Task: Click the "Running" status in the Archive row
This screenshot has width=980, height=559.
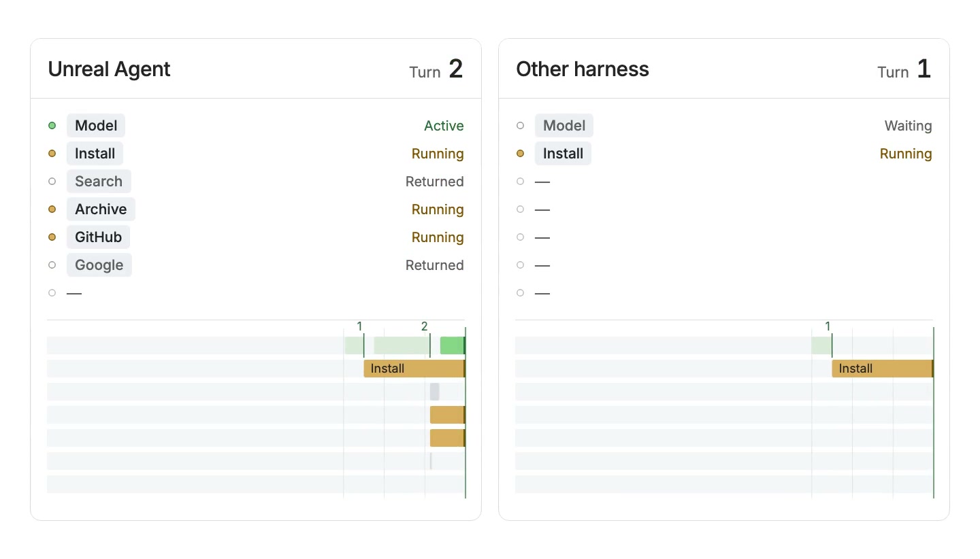Action: tap(438, 209)
